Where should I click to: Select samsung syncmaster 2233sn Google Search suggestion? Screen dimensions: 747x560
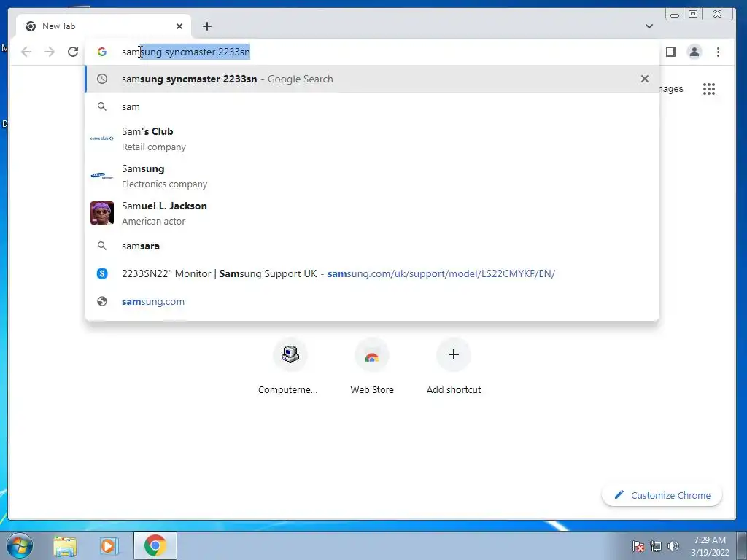372,79
